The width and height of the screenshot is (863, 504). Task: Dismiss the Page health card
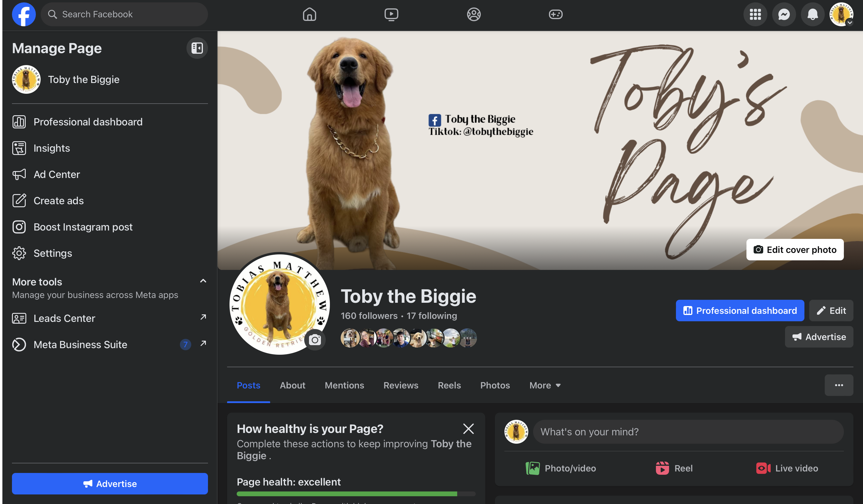pos(468,429)
